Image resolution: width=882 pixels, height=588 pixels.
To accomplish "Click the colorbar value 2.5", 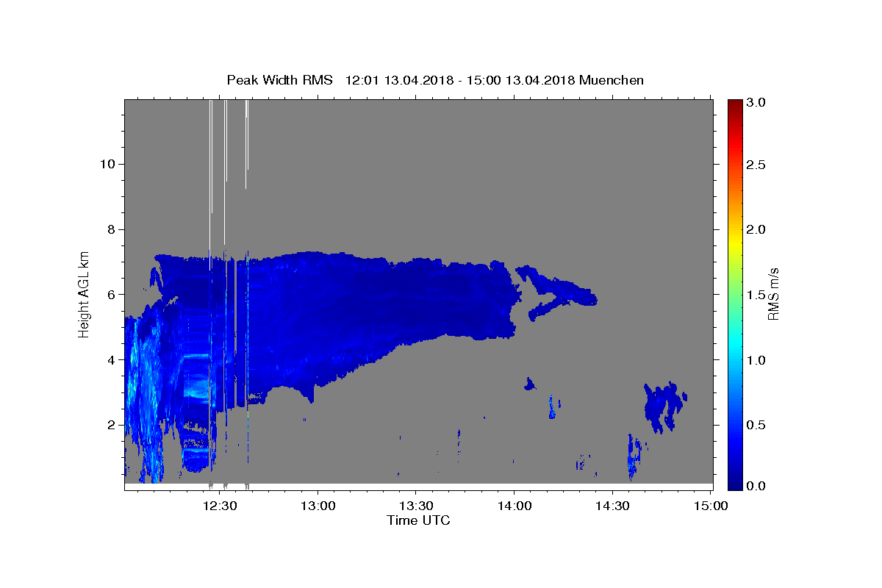I will [x=757, y=165].
